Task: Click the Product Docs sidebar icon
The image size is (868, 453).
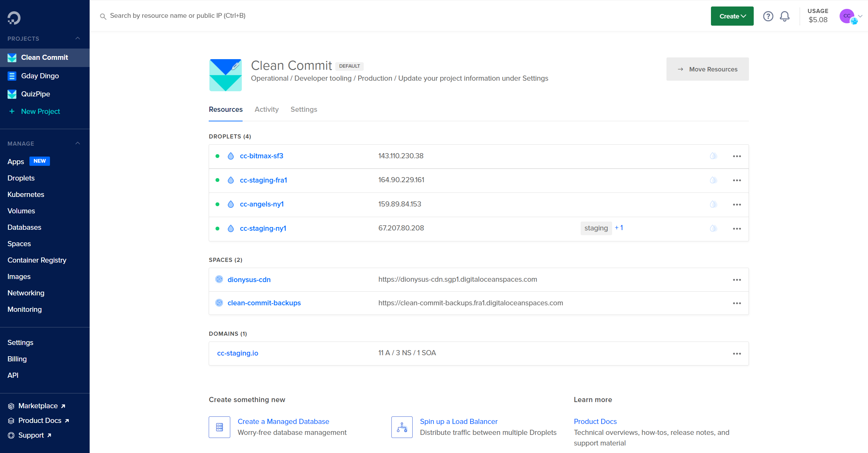Action: (x=11, y=421)
